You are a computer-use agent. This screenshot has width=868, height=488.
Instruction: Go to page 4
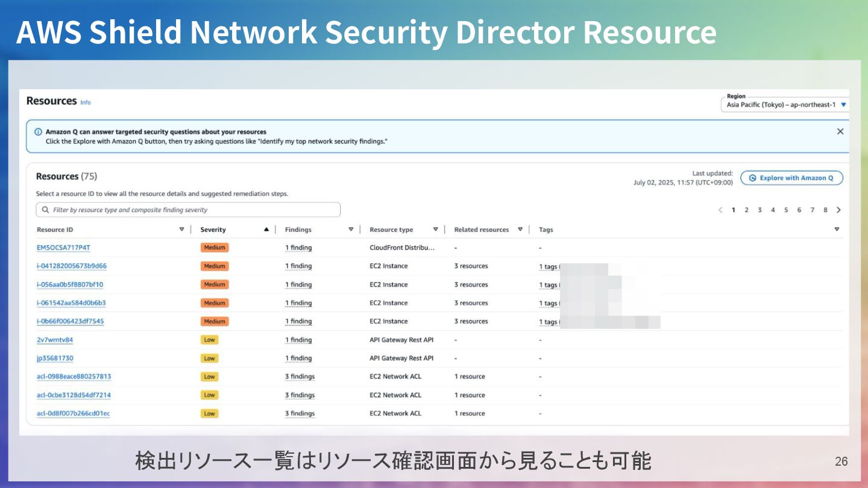click(x=773, y=210)
